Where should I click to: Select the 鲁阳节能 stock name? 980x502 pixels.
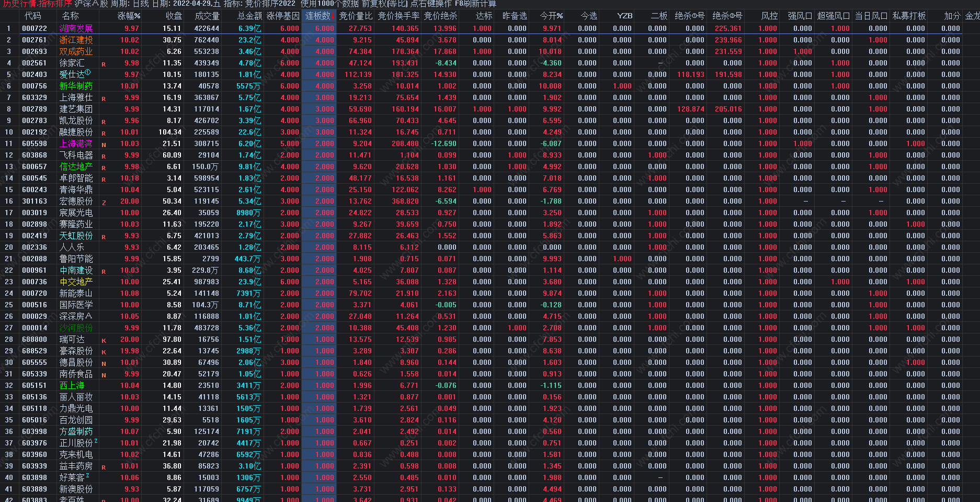pyautogui.click(x=76, y=259)
